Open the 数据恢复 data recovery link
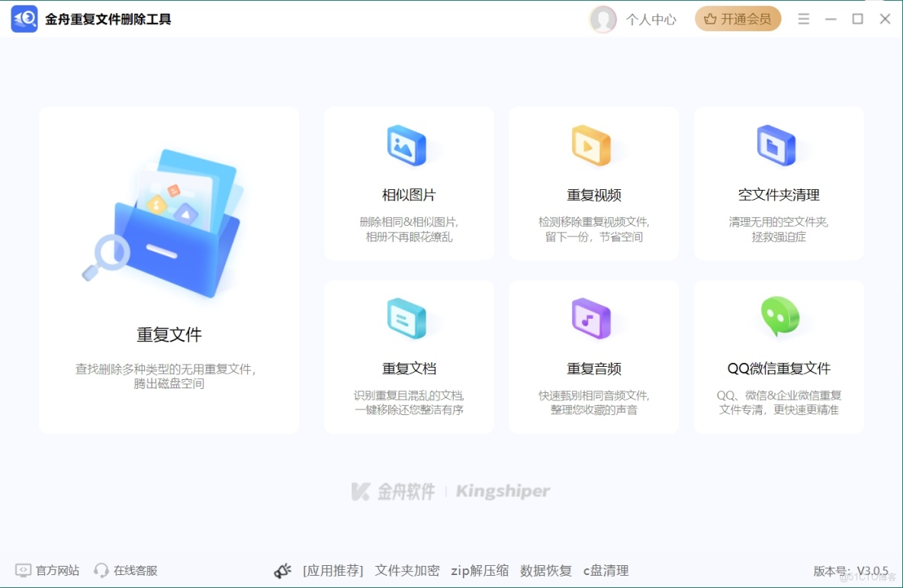The image size is (903, 588). (546, 570)
